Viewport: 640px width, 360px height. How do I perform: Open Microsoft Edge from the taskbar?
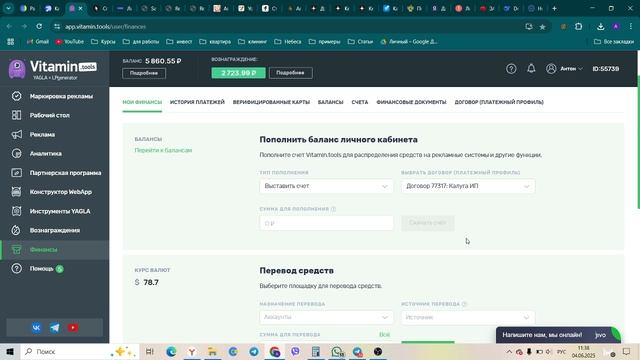point(171,352)
